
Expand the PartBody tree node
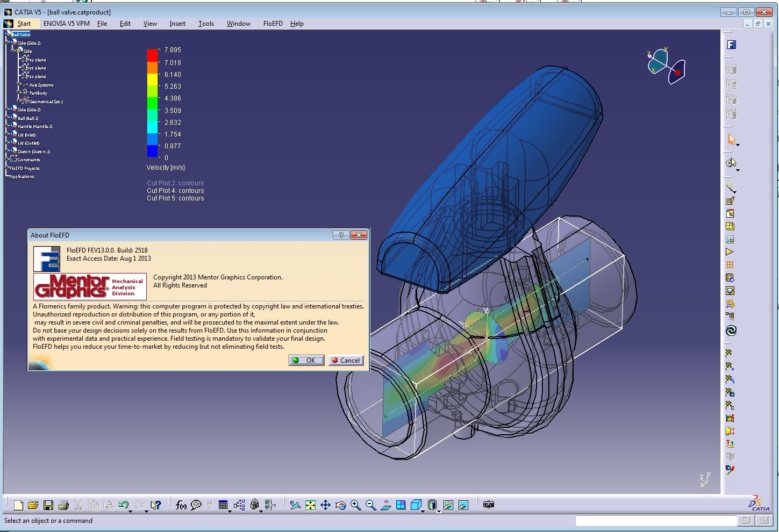(x=19, y=92)
